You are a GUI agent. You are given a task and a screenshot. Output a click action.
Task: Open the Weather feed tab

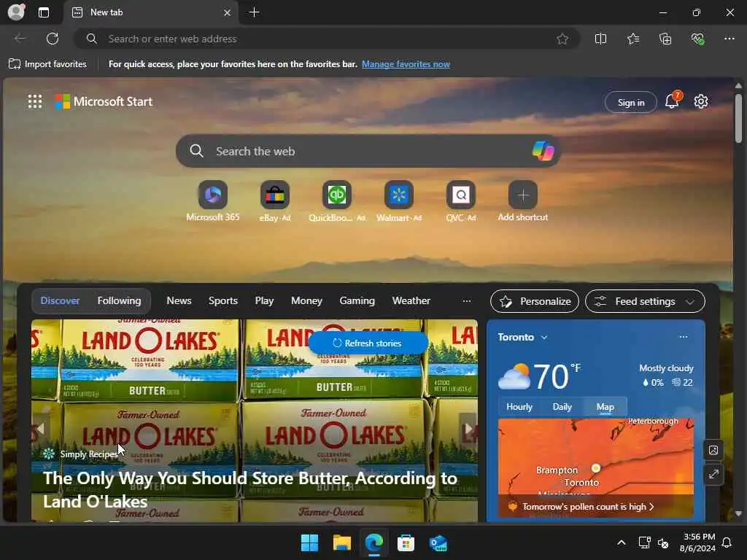pyautogui.click(x=411, y=300)
